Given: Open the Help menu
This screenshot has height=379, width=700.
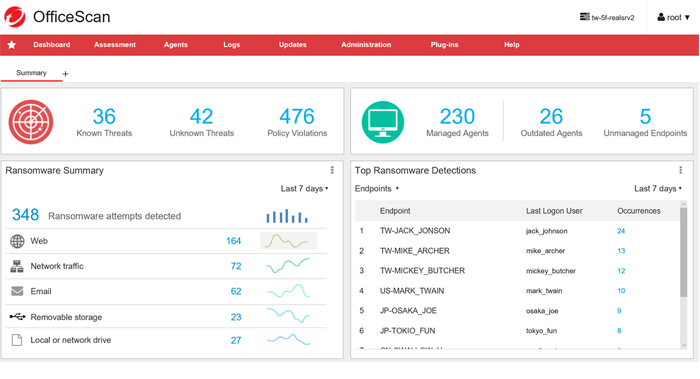Looking at the screenshot, I should (512, 45).
